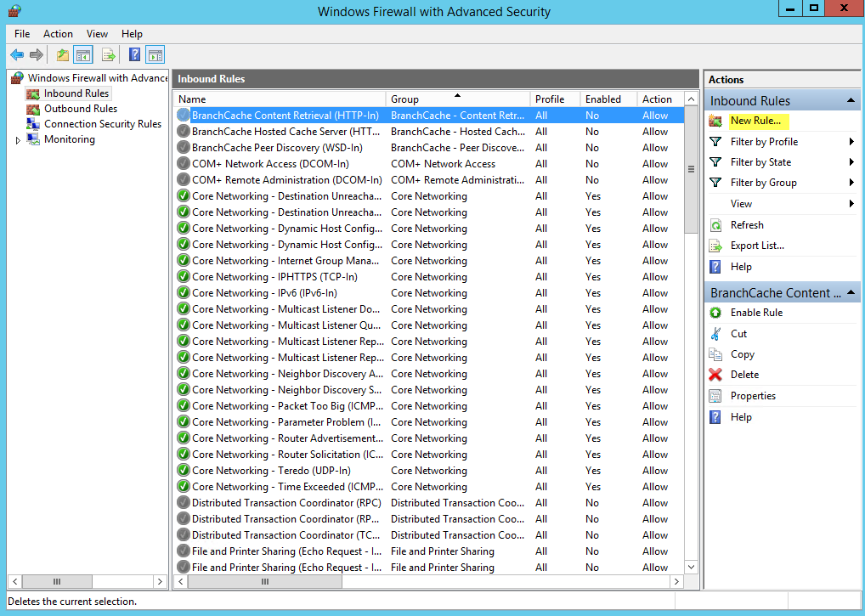The height and width of the screenshot is (616, 865).
Task: Click the scissors Cut icon
Action: [x=715, y=334]
